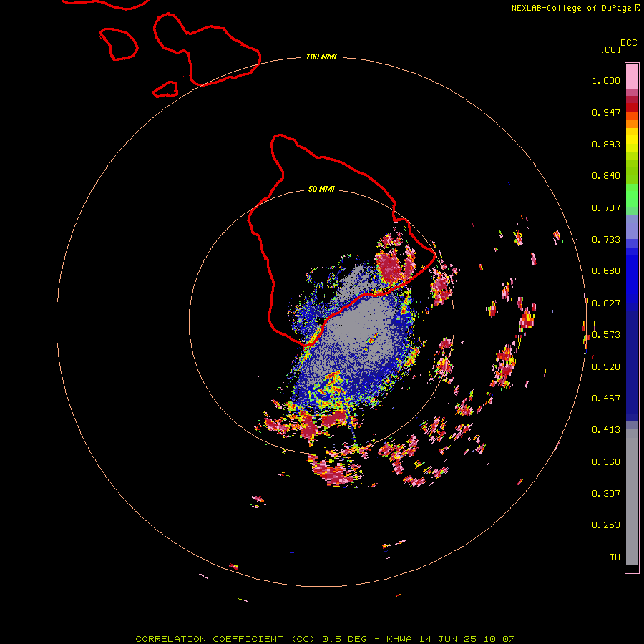Viewport: 644px width, 644px height.
Task: Click the 0.787 scale value
Action: pos(606,208)
